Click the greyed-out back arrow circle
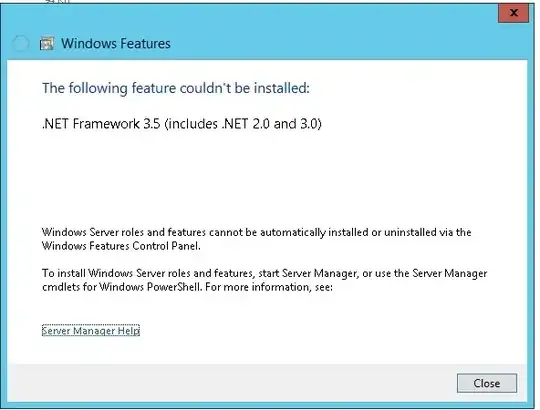The image size is (540, 410). (x=20, y=44)
